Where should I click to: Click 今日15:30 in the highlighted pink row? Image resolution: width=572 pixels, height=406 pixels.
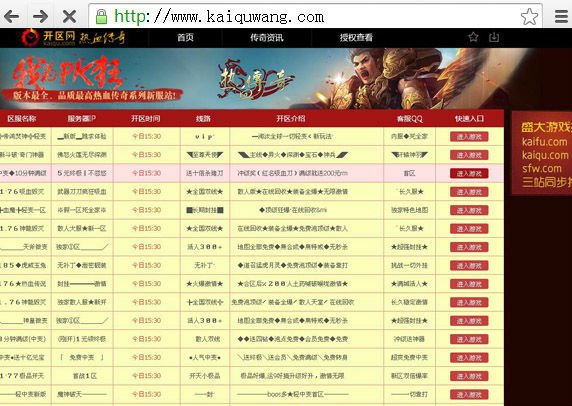tap(146, 173)
